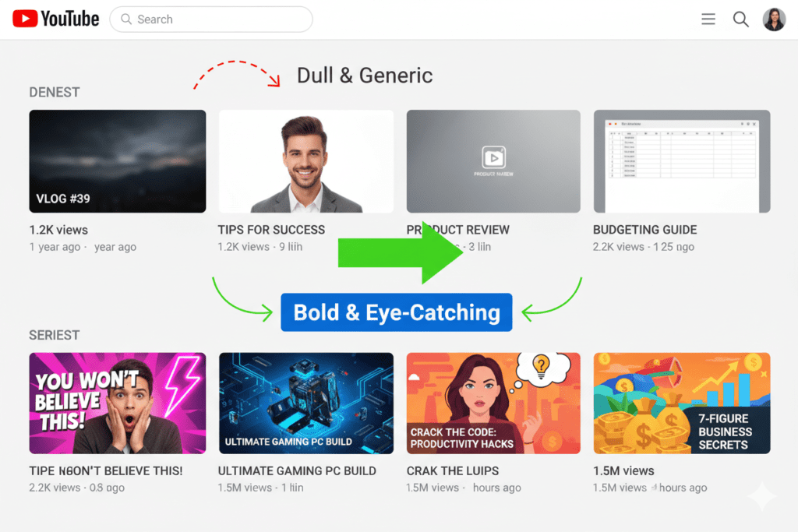
Task: Click the magnifier icon inside the search bar
Action: (x=126, y=19)
